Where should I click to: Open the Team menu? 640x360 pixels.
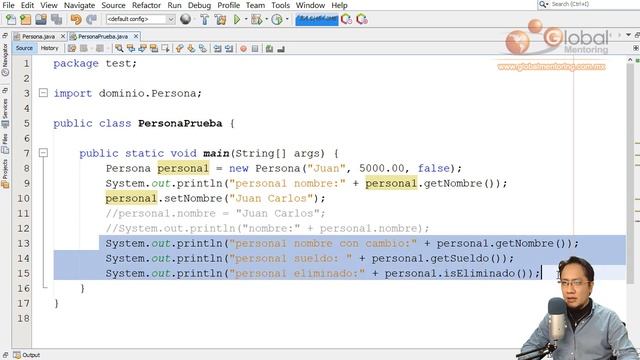255,5
